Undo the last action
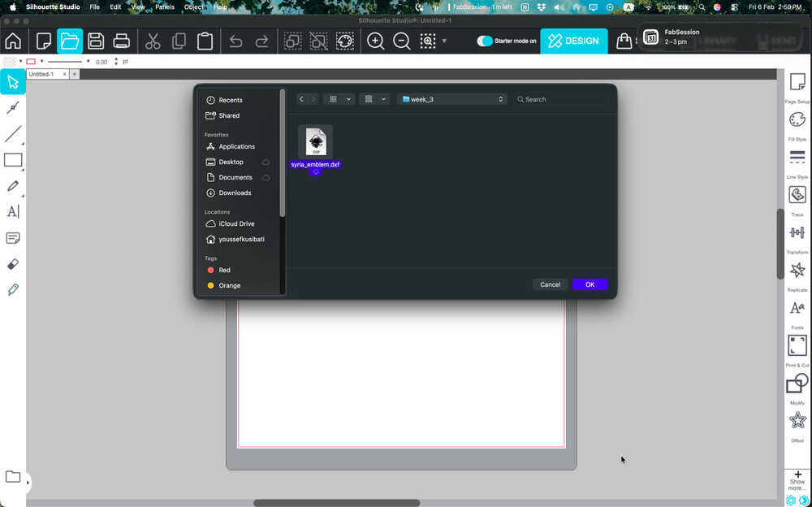812x507 pixels. [235, 41]
